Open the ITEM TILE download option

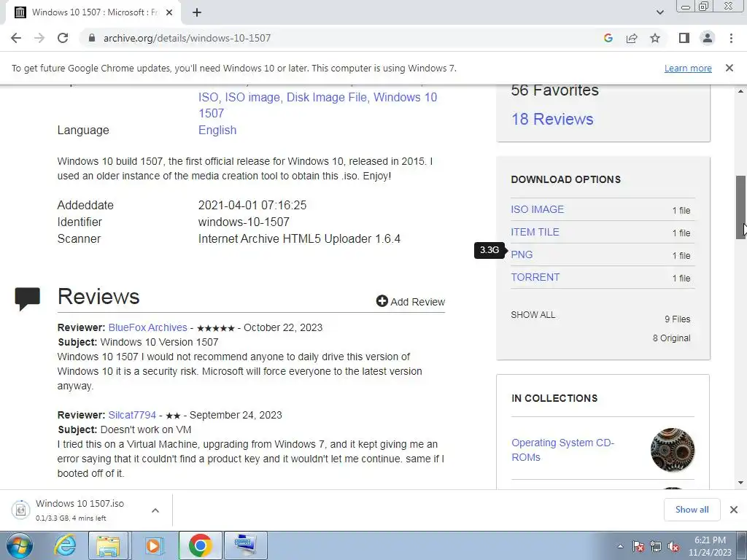(x=535, y=232)
